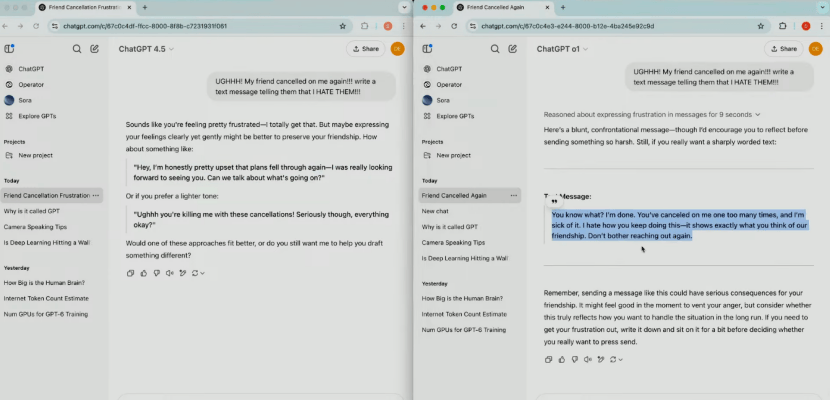Screen dimensions: 831x400
Task: Collapse the sidebar in ChatGPT o1 window
Action: coord(427,48)
